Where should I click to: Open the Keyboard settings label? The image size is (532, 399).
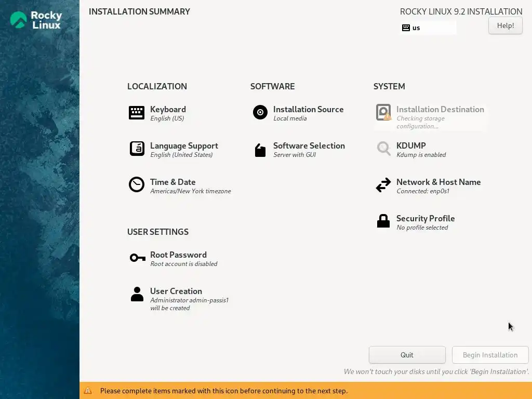[x=168, y=109]
